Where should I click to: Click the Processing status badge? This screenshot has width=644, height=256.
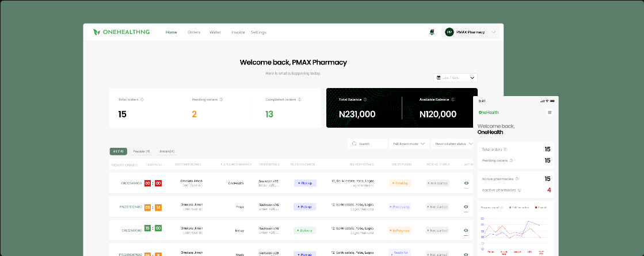click(399, 207)
